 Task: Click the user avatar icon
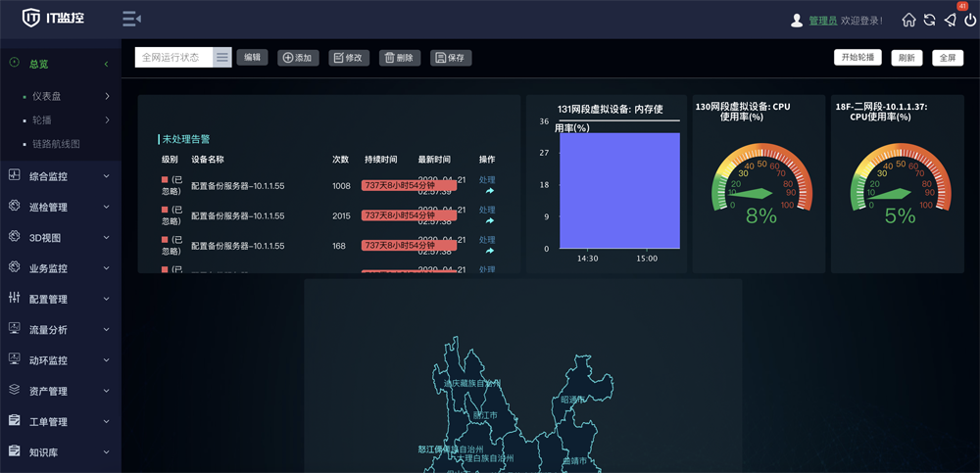[x=796, y=20]
